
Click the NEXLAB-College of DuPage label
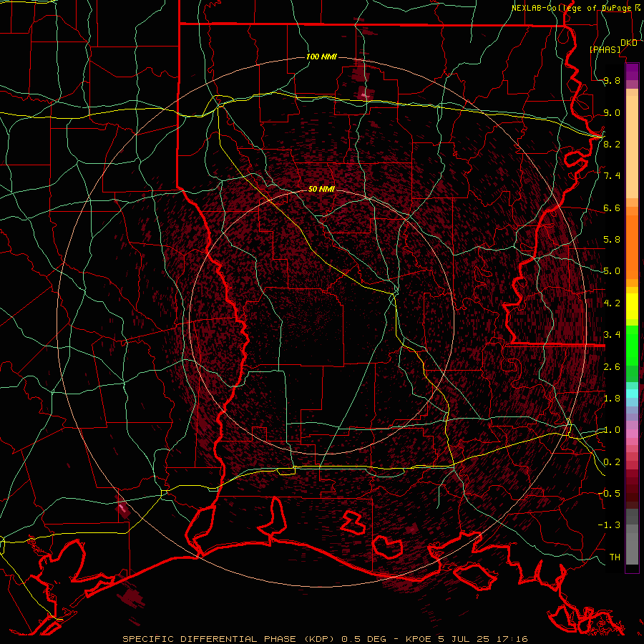(572, 8)
